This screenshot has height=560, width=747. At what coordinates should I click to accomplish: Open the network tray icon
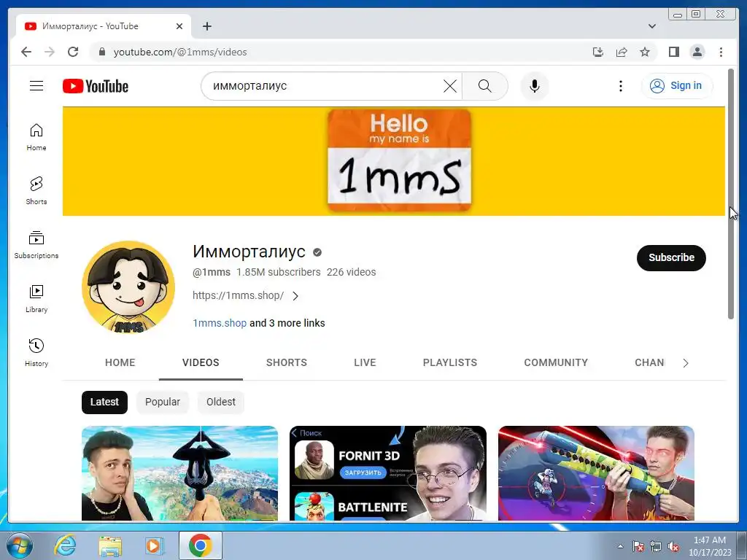656,547
